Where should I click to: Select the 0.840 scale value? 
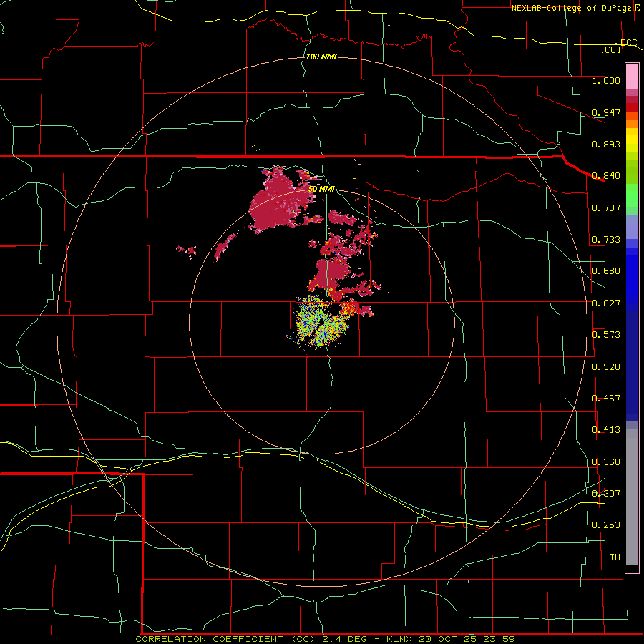click(x=606, y=176)
